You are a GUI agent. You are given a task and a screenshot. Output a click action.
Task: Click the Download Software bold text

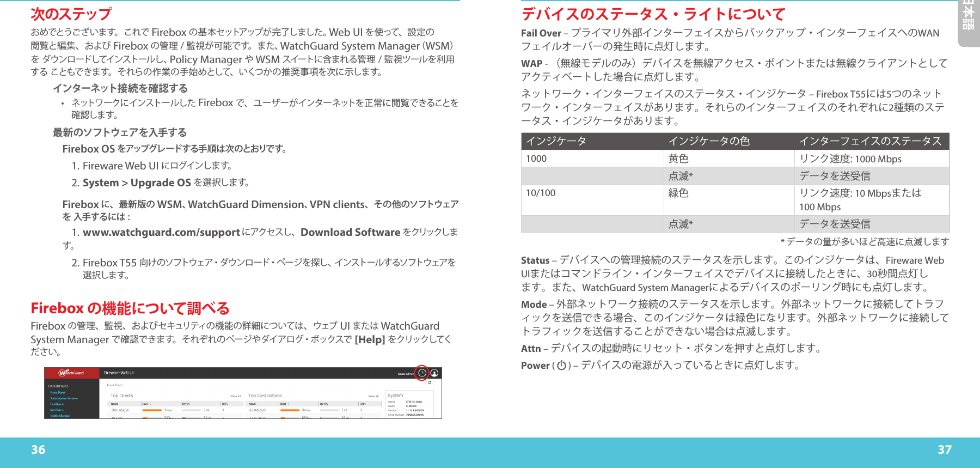coord(350,232)
